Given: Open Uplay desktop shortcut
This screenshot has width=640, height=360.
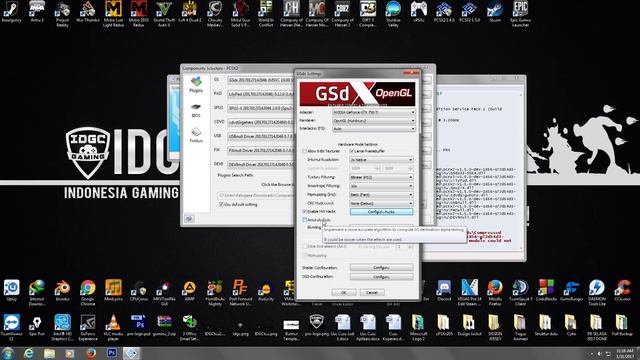Looking at the screenshot, I should tap(11, 290).
